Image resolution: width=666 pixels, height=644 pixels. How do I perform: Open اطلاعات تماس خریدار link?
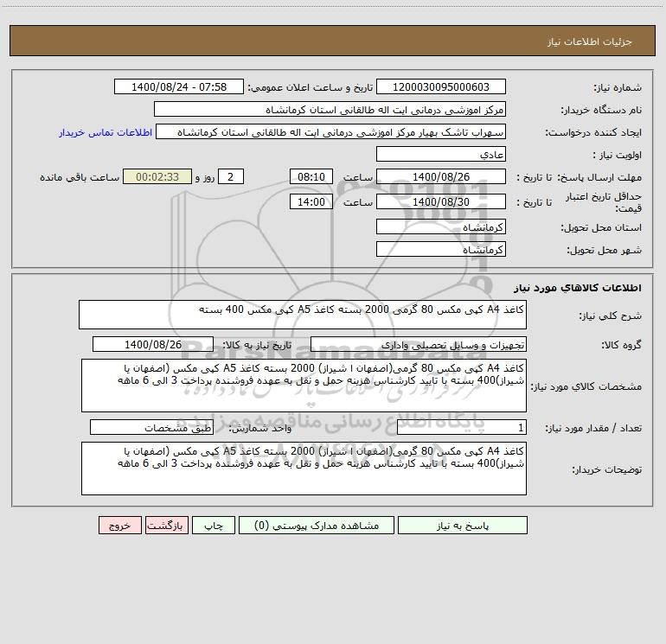click(x=106, y=132)
